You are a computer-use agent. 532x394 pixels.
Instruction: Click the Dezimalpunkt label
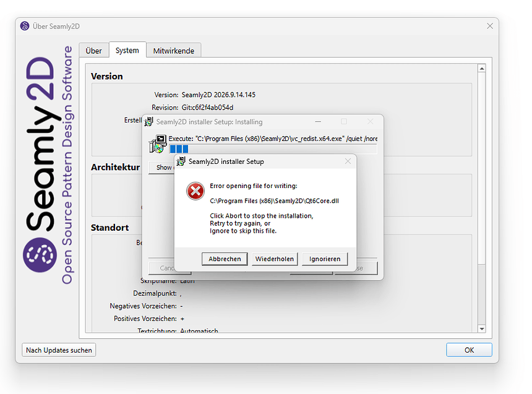(x=155, y=293)
